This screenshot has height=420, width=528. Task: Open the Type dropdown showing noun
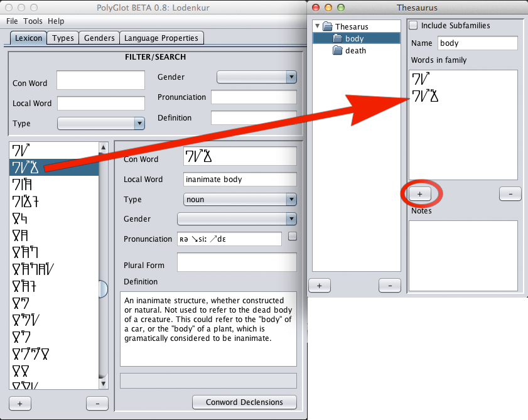tap(240, 200)
